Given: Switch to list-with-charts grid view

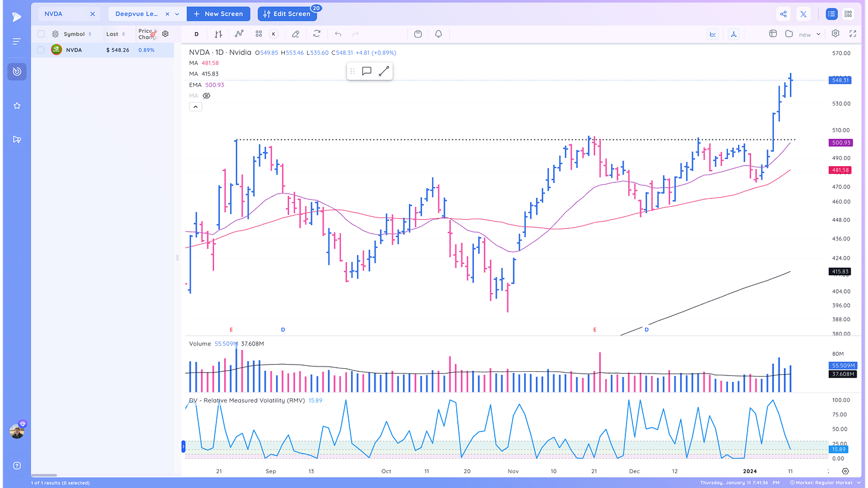Looking at the screenshot, I should 848,14.
